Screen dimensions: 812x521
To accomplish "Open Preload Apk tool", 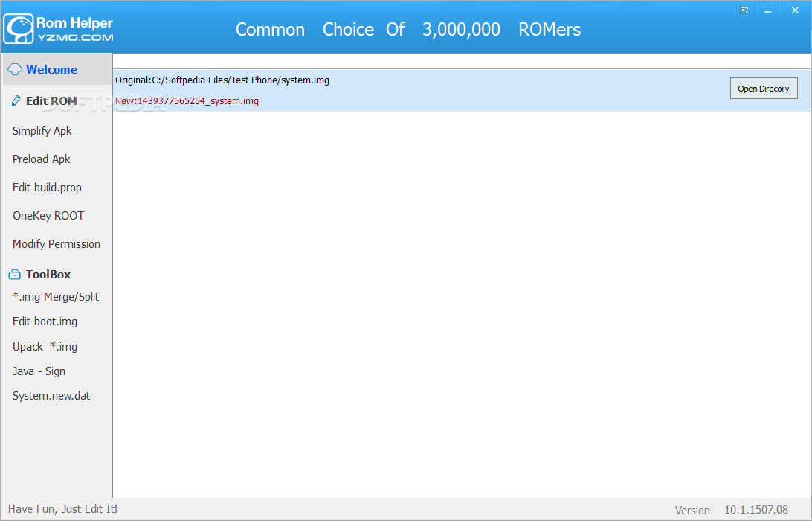I will coord(42,159).
